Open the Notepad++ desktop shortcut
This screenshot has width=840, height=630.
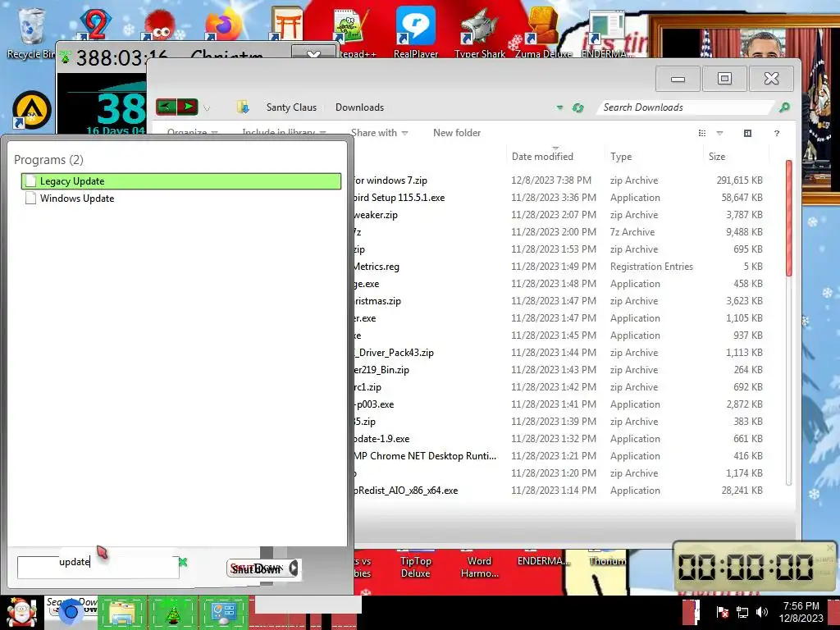point(352,32)
